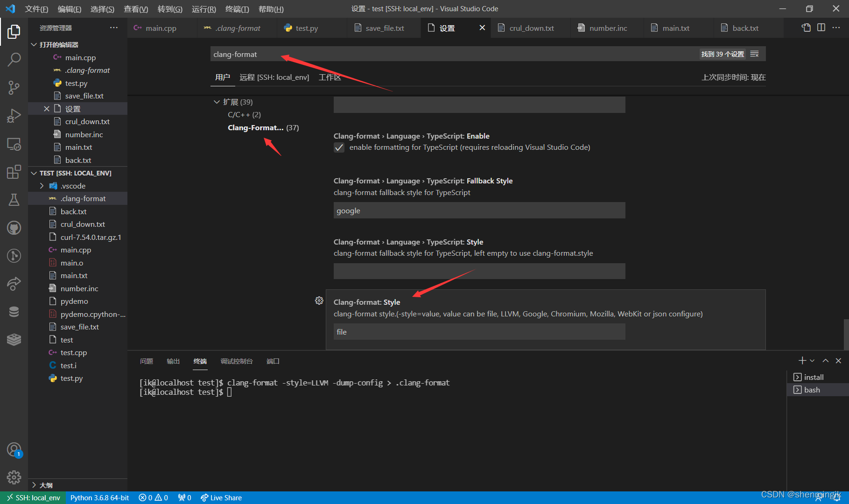Click Open Settings (JSON) icon

806,28
